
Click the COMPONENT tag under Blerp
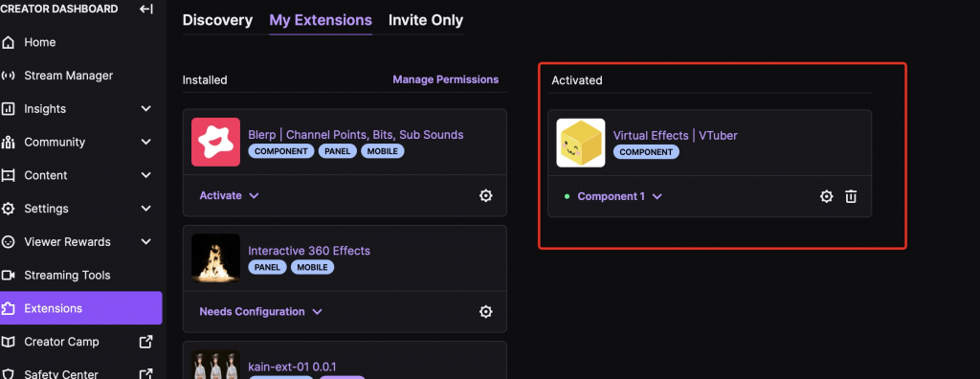(x=281, y=151)
